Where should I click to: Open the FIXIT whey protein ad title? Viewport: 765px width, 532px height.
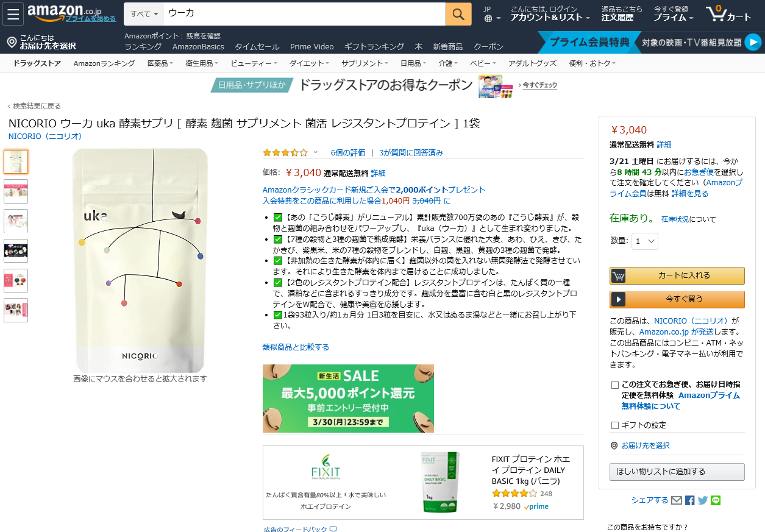pyautogui.click(x=531, y=470)
